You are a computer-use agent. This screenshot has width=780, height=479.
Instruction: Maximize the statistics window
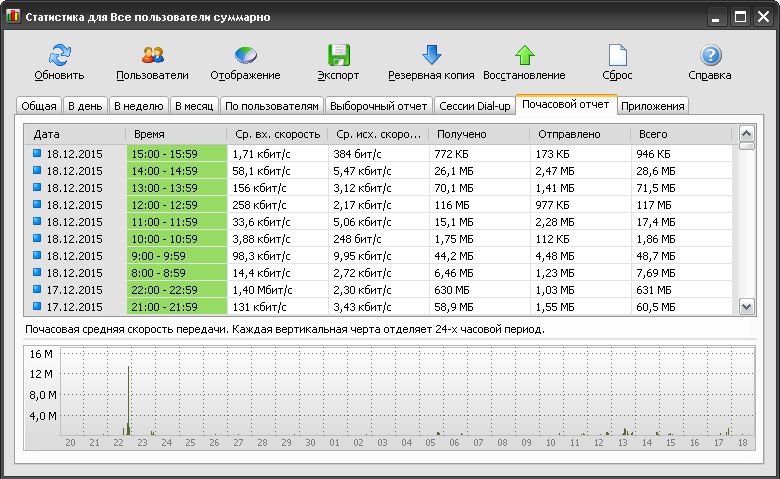click(740, 17)
